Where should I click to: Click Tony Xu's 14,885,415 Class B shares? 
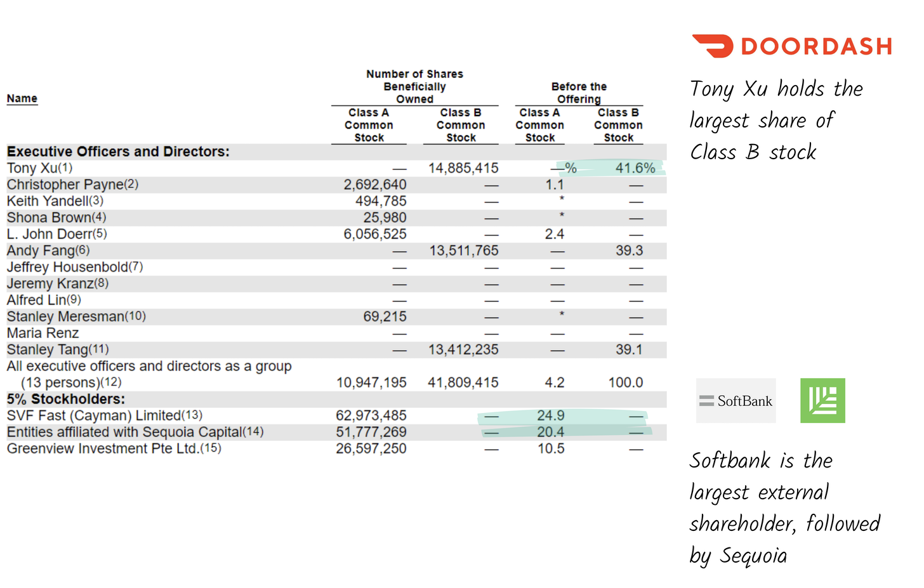tap(463, 168)
